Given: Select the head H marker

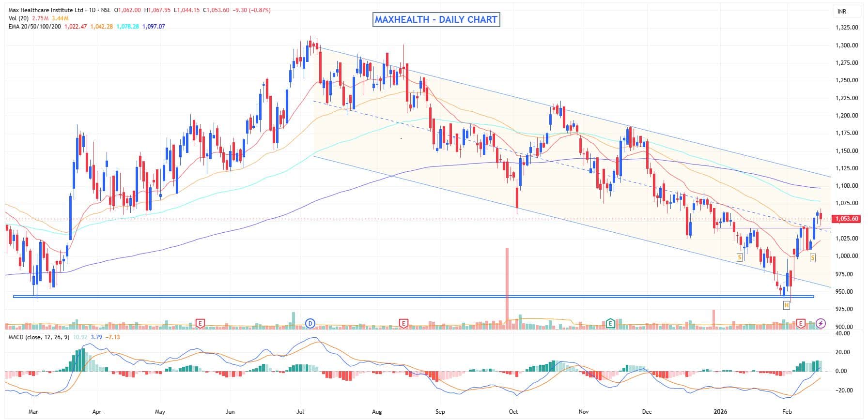Looking at the screenshot, I should (x=787, y=305).
